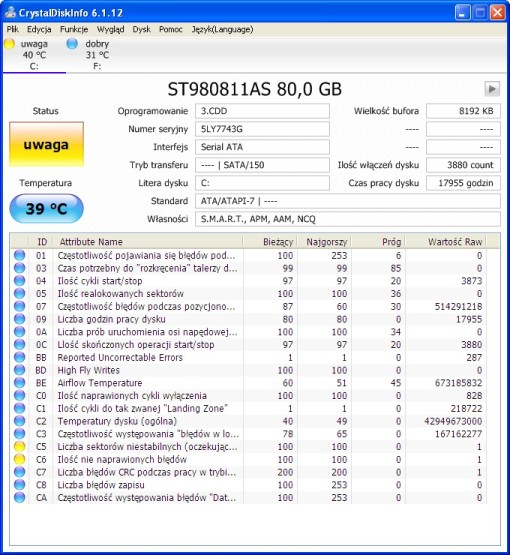Click the ID column header
This screenshot has height=555, width=510.
(41, 242)
